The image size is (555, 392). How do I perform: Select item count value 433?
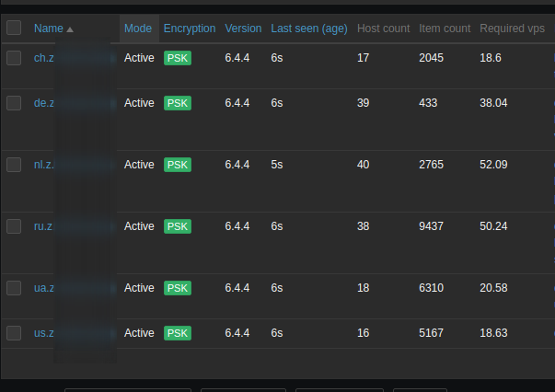[428, 103]
